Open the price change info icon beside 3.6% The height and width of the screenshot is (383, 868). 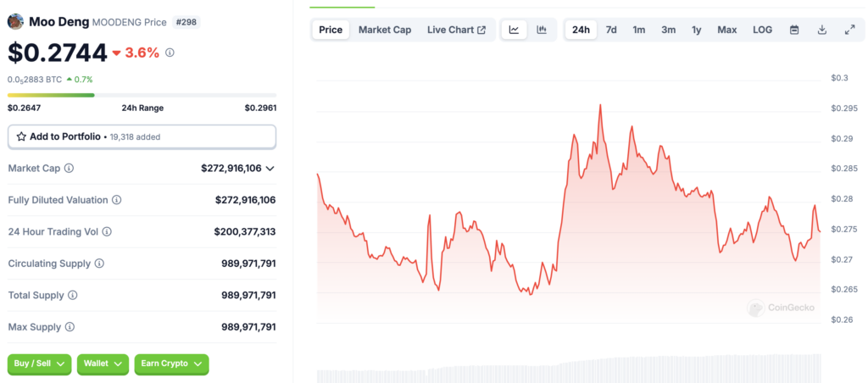[170, 53]
